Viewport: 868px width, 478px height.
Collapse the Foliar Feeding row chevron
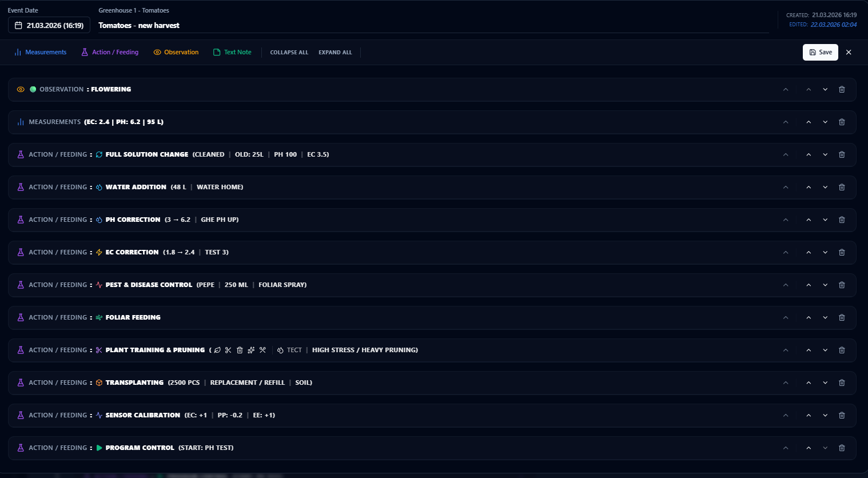(x=786, y=317)
